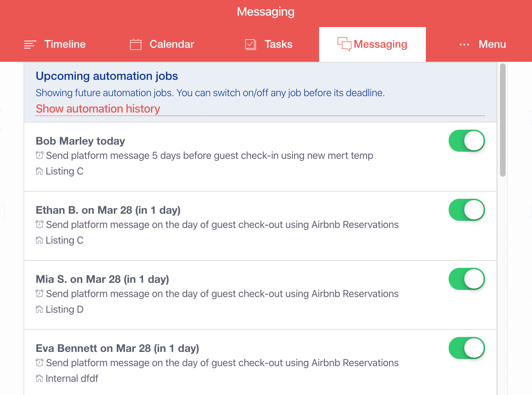Click house icon beside Ethan B.'s Listing C
This screenshot has width=532, height=395.
(39, 240)
